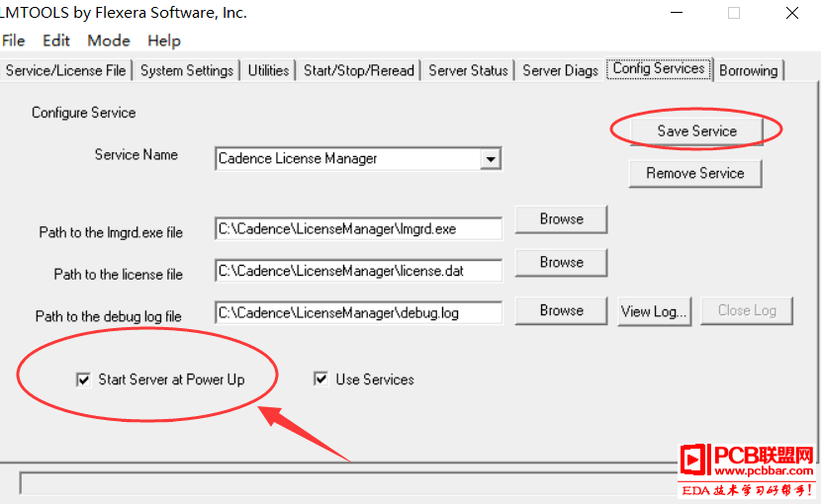Click the Remove Service button
The height and width of the screenshot is (504, 821).
pyautogui.click(x=694, y=173)
